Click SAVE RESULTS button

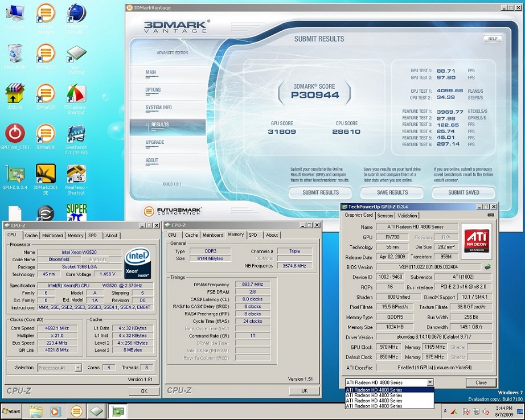[x=392, y=192]
